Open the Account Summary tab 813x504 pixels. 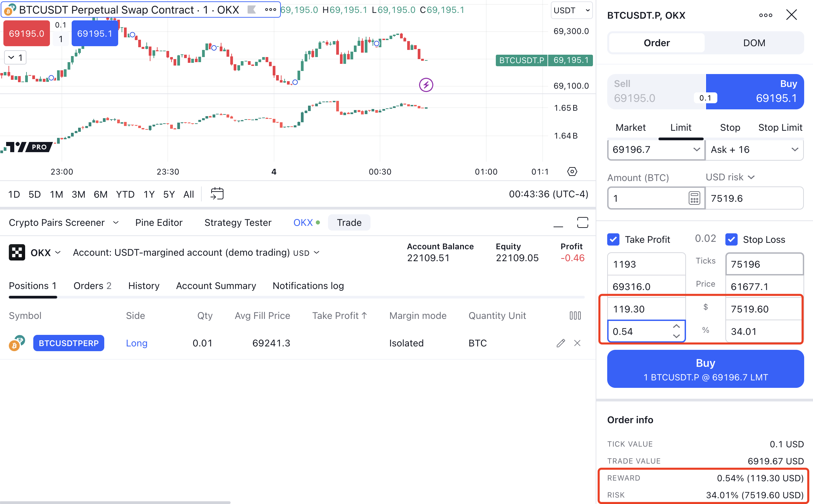[x=216, y=286]
